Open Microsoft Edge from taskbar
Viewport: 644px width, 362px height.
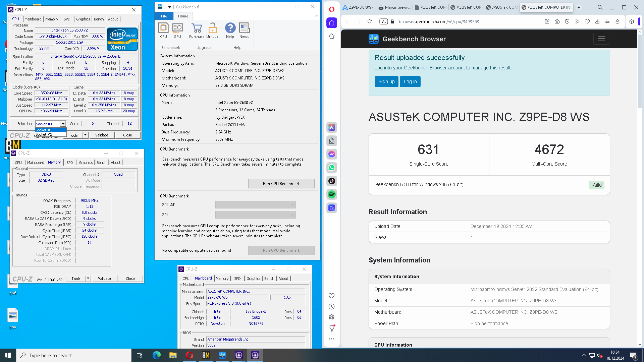point(157,355)
